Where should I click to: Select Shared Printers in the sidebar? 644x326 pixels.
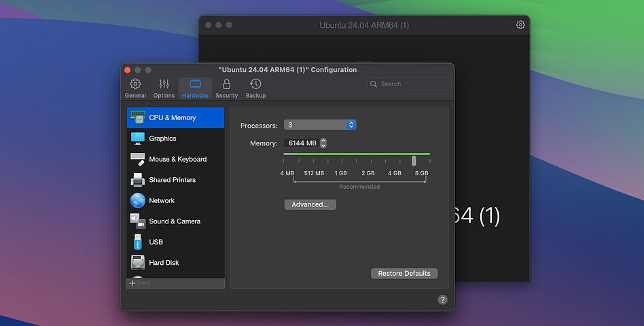tap(175, 180)
